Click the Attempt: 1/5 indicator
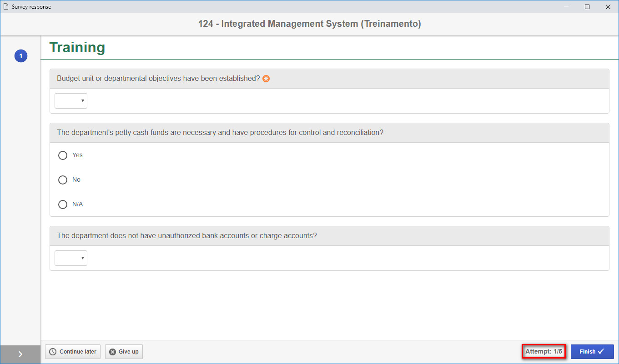The width and height of the screenshot is (619, 364). click(544, 351)
